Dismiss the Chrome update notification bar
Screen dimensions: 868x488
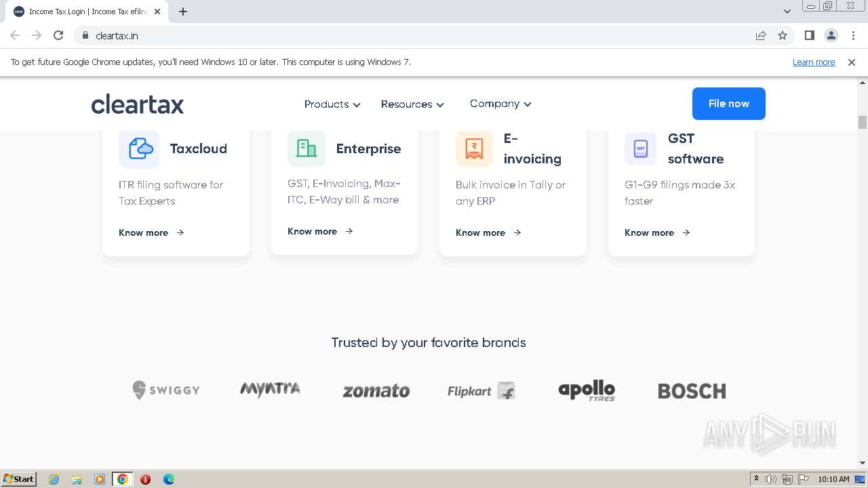[852, 62]
